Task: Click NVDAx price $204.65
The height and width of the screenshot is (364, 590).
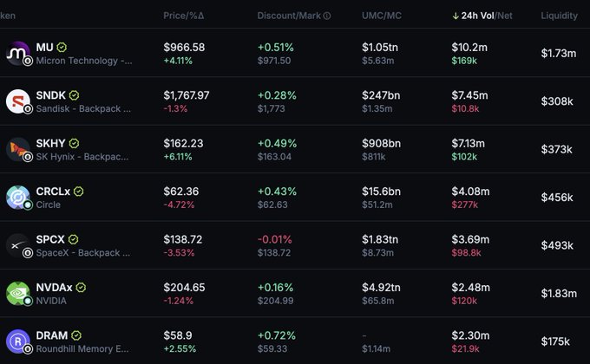Action: 184,288
